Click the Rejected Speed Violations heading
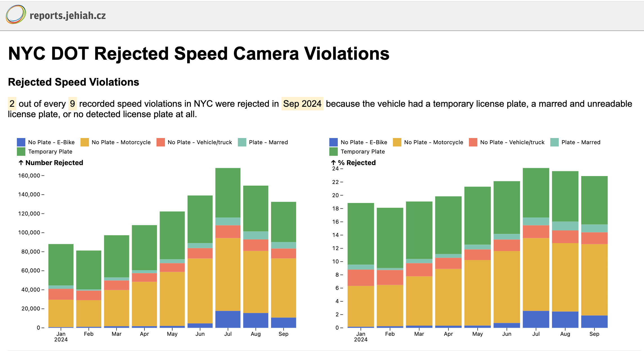This screenshot has height=351, width=644. (x=73, y=82)
